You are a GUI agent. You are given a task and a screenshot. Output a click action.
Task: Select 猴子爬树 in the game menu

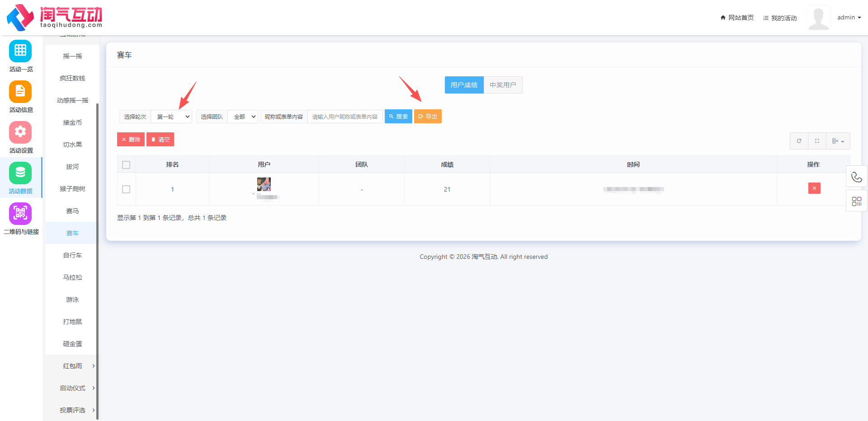point(72,189)
